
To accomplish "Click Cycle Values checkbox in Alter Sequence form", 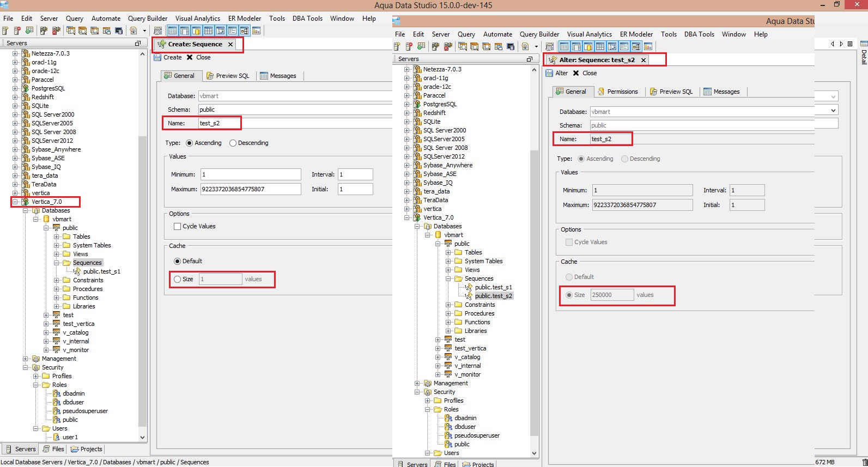I will (x=569, y=242).
